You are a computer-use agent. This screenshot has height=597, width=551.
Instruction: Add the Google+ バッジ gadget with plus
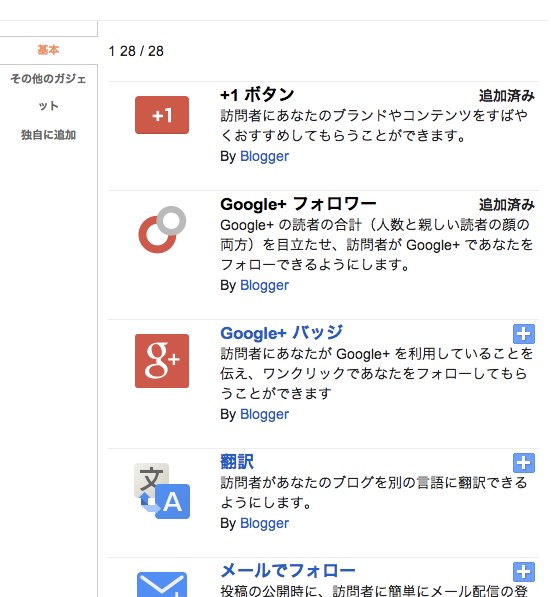click(524, 334)
